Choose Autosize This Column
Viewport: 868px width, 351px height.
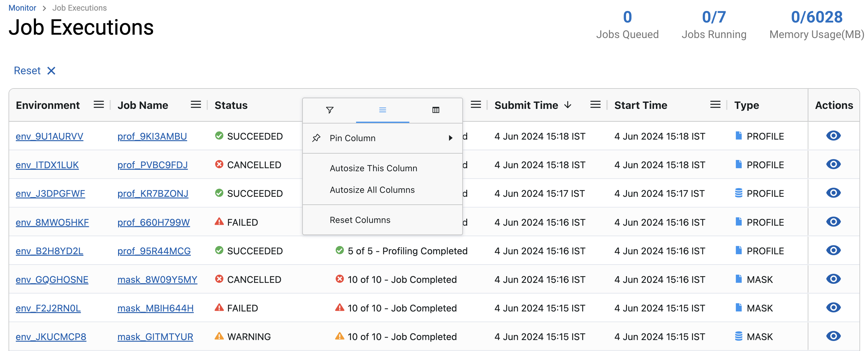point(373,168)
